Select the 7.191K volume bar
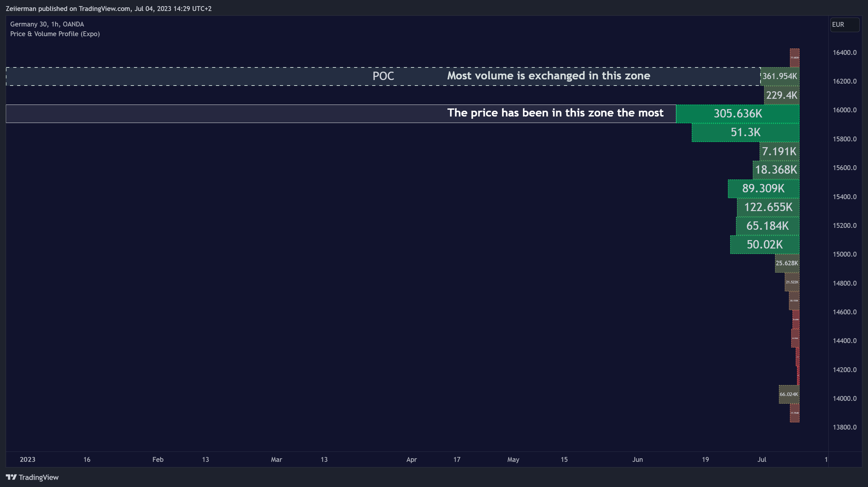The height and width of the screenshot is (487, 868). [779, 152]
